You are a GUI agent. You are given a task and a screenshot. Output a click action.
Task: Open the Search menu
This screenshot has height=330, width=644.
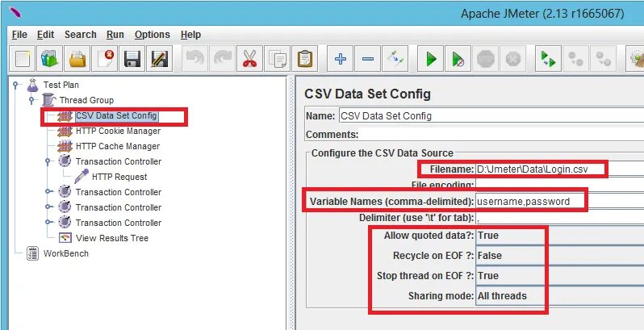(81, 35)
